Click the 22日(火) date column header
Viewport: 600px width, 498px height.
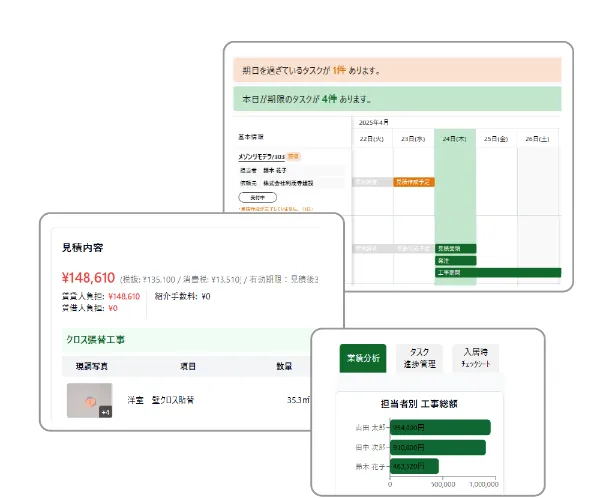pyautogui.click(x=372, y=139)
